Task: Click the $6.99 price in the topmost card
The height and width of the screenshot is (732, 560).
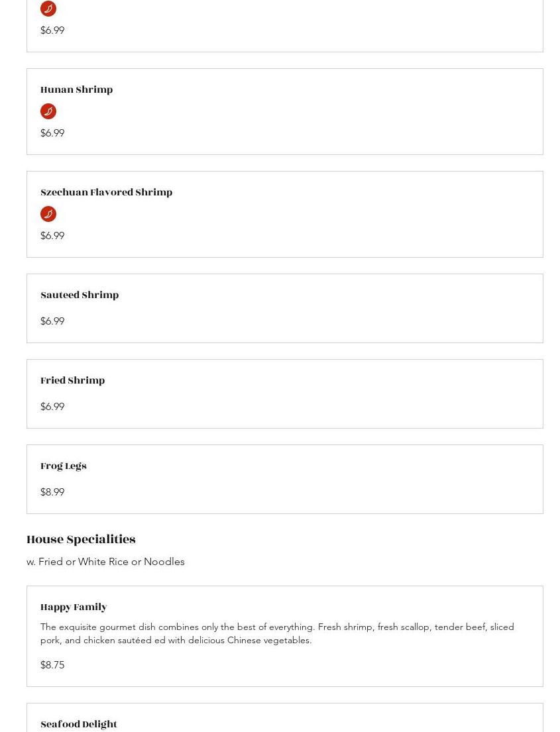Action: pos(52,30)
